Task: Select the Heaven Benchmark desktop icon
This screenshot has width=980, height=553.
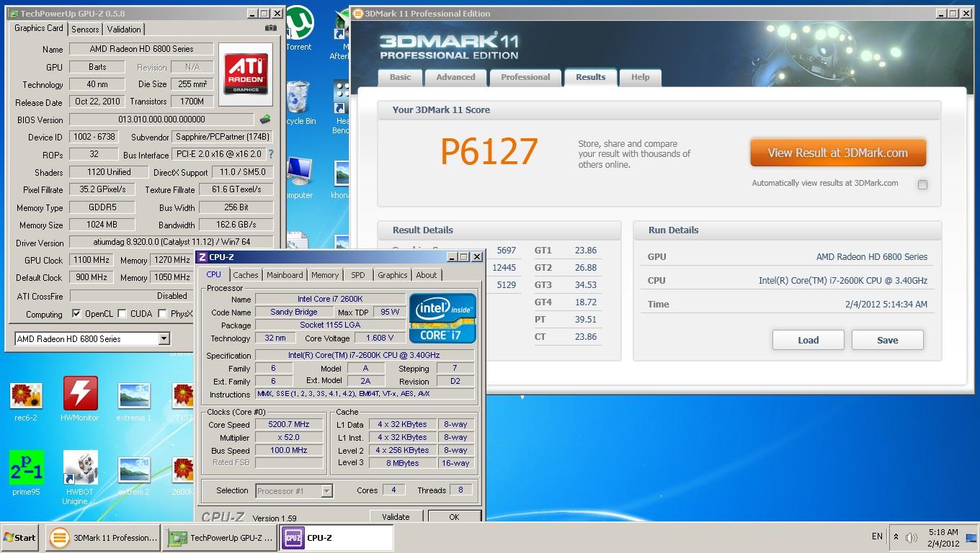Action: 342,107
